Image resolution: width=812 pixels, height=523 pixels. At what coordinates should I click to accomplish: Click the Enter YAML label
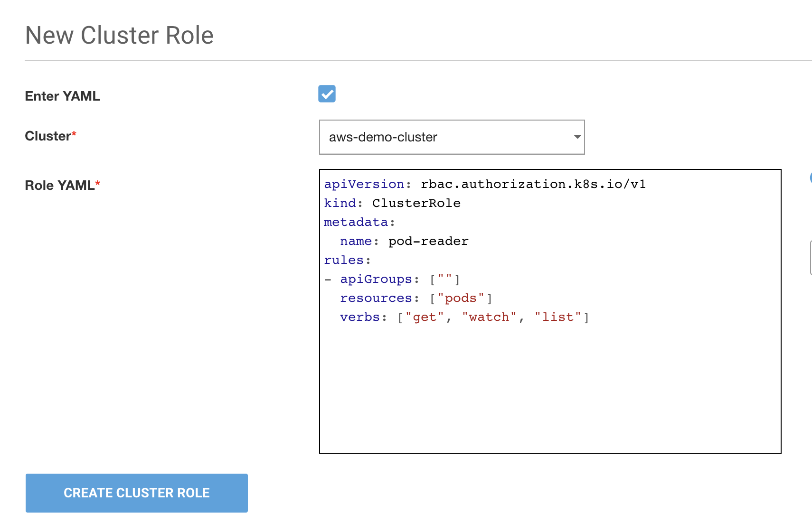coord(62,96)
